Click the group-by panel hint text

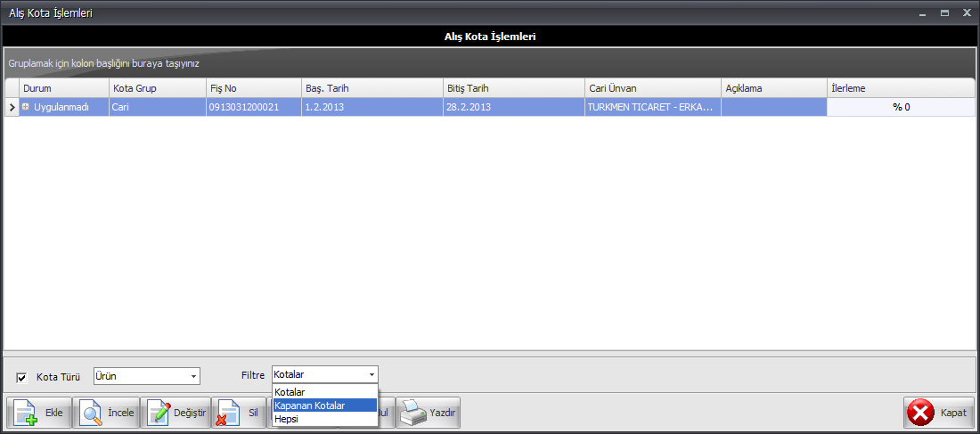[x=103, y=64]
